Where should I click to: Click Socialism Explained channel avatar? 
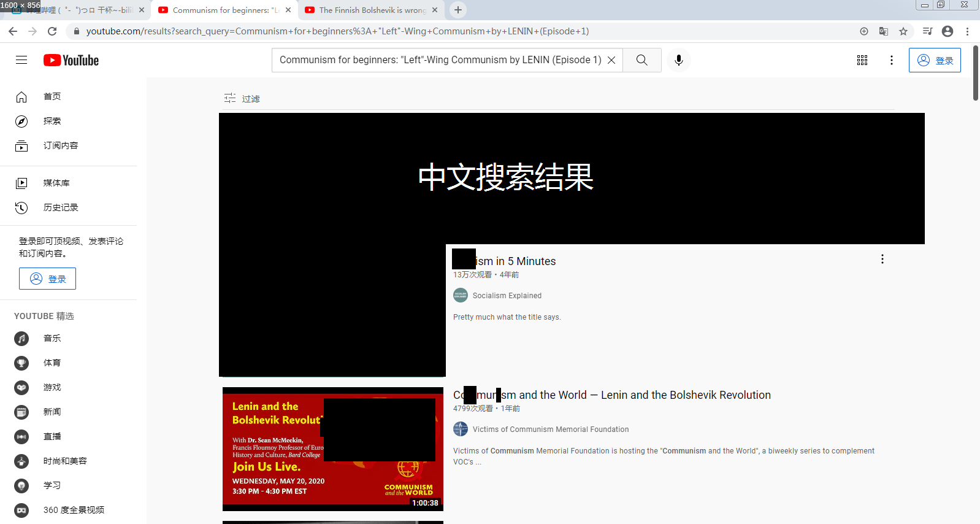tap(461, 295)
